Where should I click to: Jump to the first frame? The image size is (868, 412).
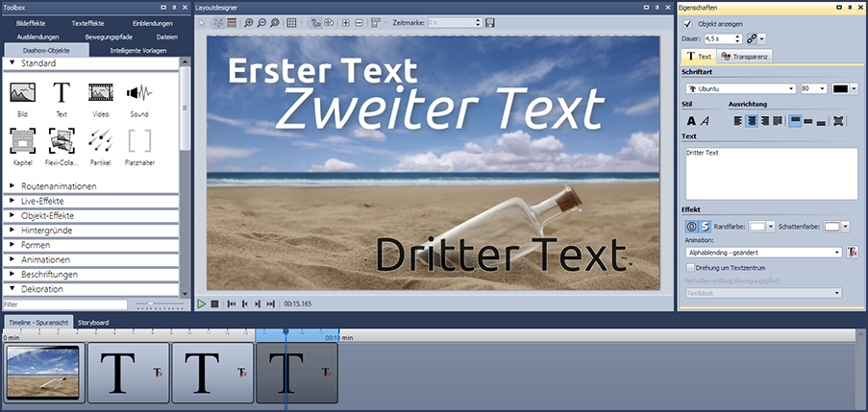[232, 303]
